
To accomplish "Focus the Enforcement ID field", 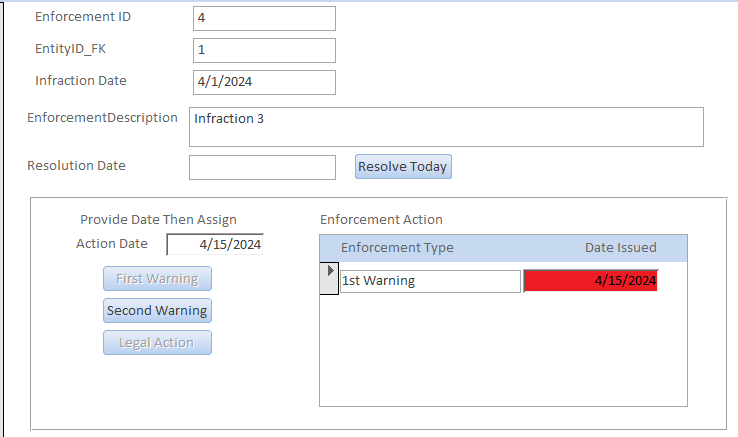I will click(x=264, y=18).
